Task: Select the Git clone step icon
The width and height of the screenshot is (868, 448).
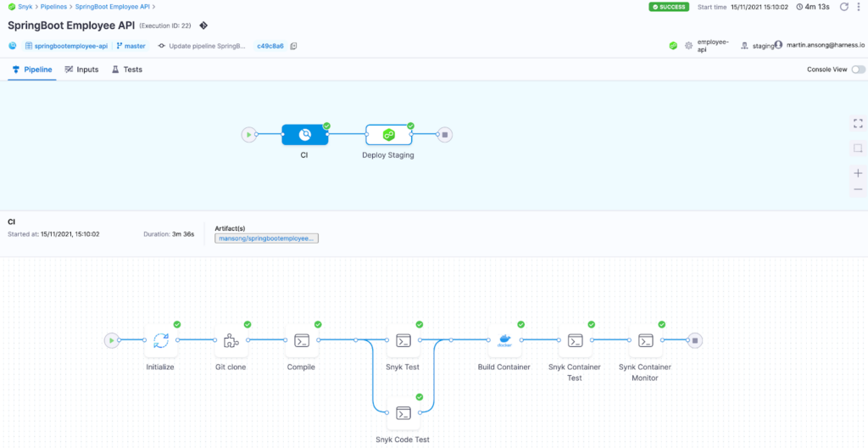Action: (x=231, y=340)
